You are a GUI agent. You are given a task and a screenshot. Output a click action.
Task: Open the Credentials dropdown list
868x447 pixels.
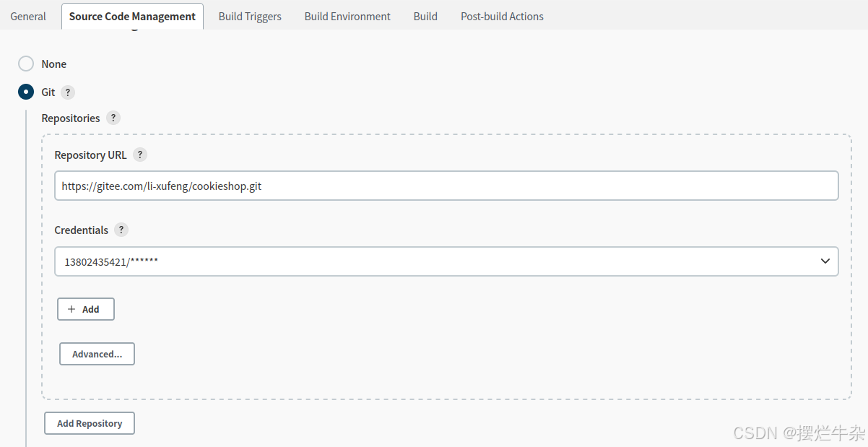tap(446, 261)
